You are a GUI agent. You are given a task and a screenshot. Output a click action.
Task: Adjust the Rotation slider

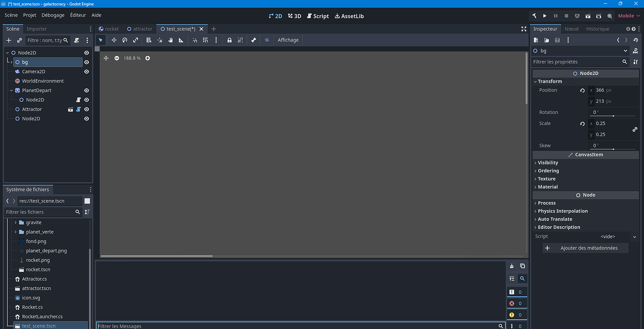coord(612,115)
